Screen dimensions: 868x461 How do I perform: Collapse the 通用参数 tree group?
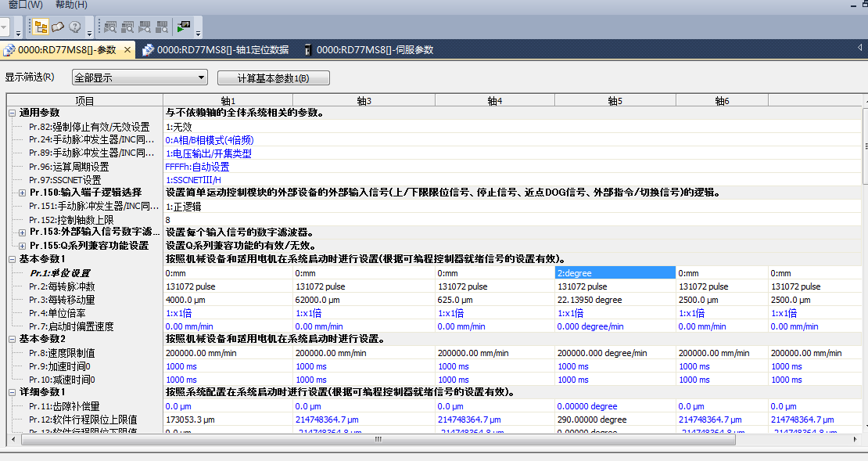13,113
